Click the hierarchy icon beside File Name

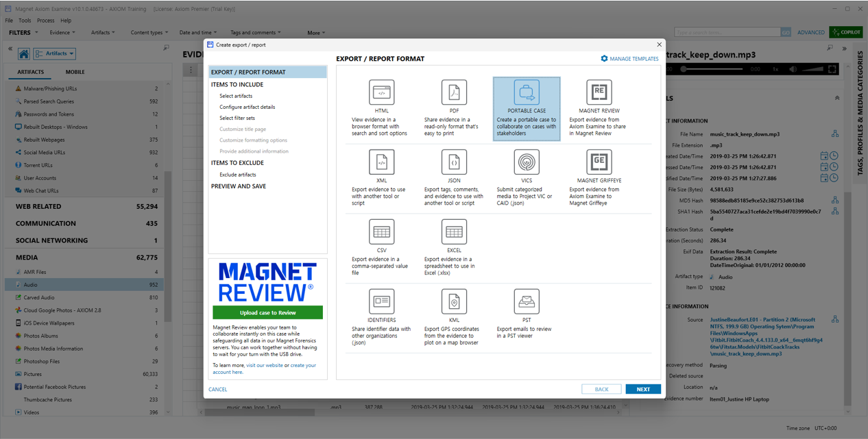point(835,134)
